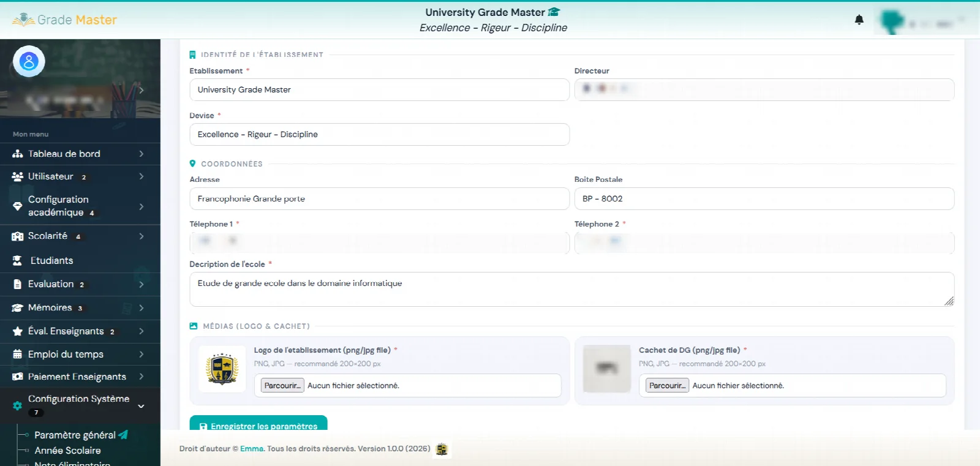Click the Tableau de bord sitemap icon
980x466 pixels.
(x=18, y=154)
